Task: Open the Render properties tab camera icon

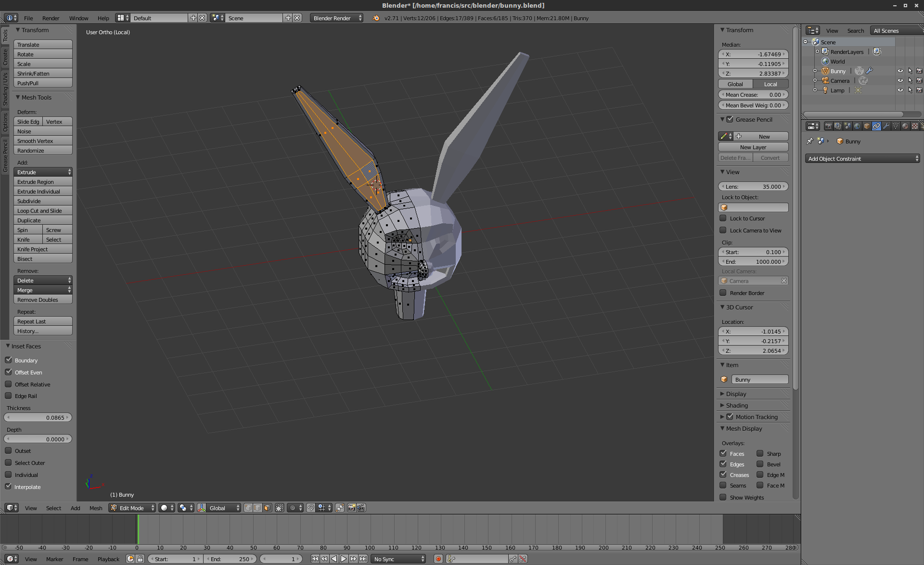Action: (828, 126)
